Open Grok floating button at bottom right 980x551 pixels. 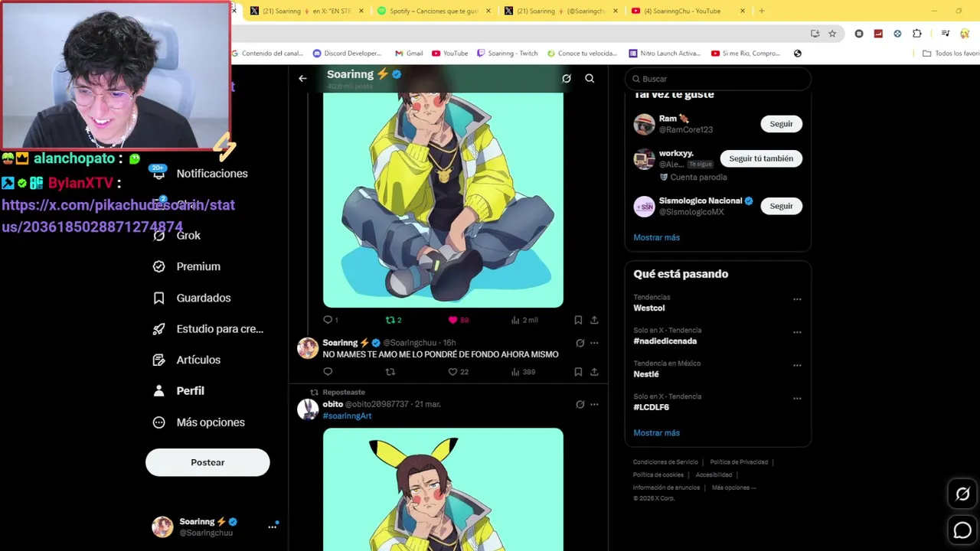click(962, 494)
